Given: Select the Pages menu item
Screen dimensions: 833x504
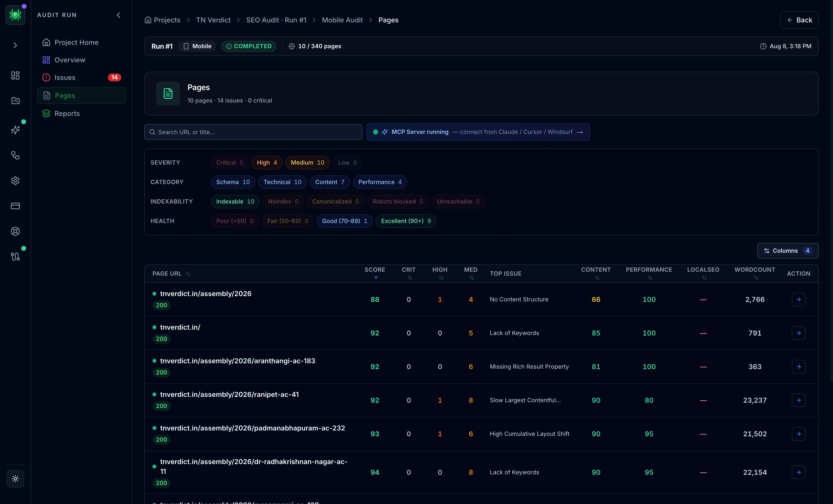Looking at the screenshot, I should click(x=82, y=95).
